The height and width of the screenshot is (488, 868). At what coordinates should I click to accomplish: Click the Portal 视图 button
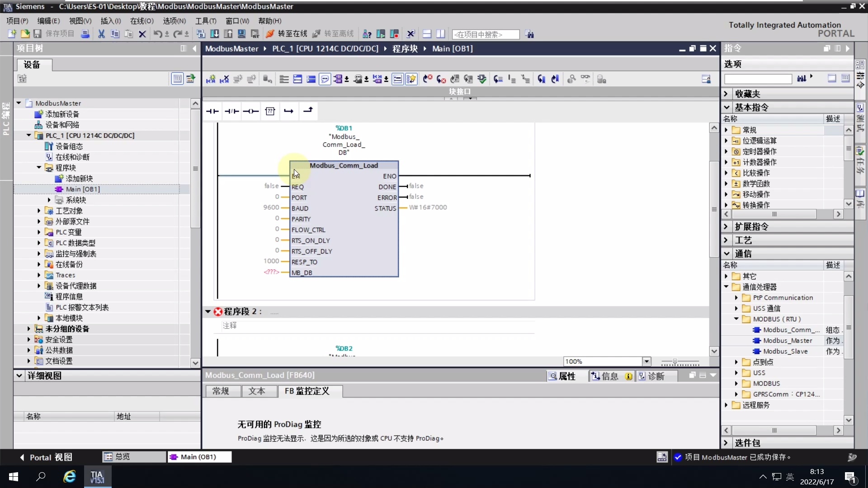50,457
